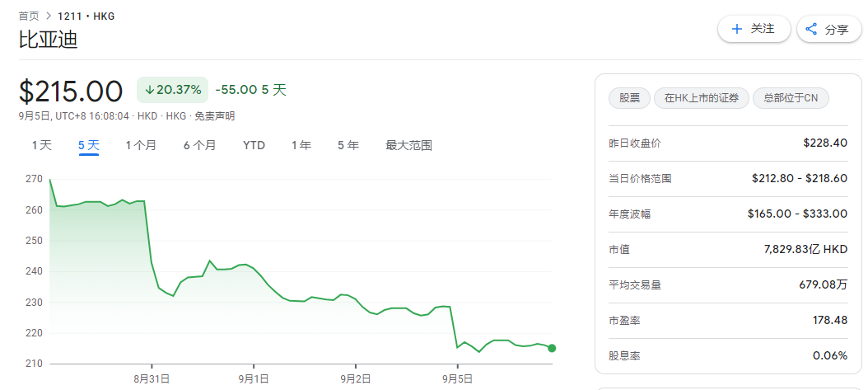Screen dimensions: 868x390
Task: Open the 免责声明 disclaimer link
Action: tap(217, 116)
